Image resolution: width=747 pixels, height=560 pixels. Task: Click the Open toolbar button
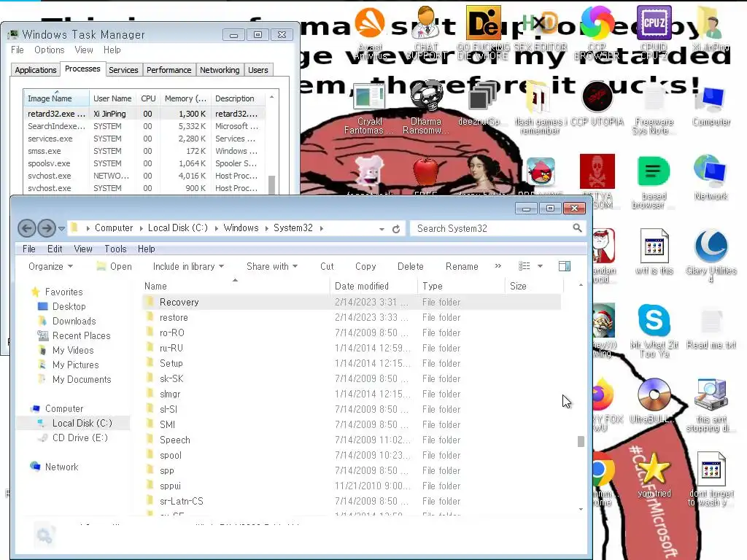(x=115, y=267)
